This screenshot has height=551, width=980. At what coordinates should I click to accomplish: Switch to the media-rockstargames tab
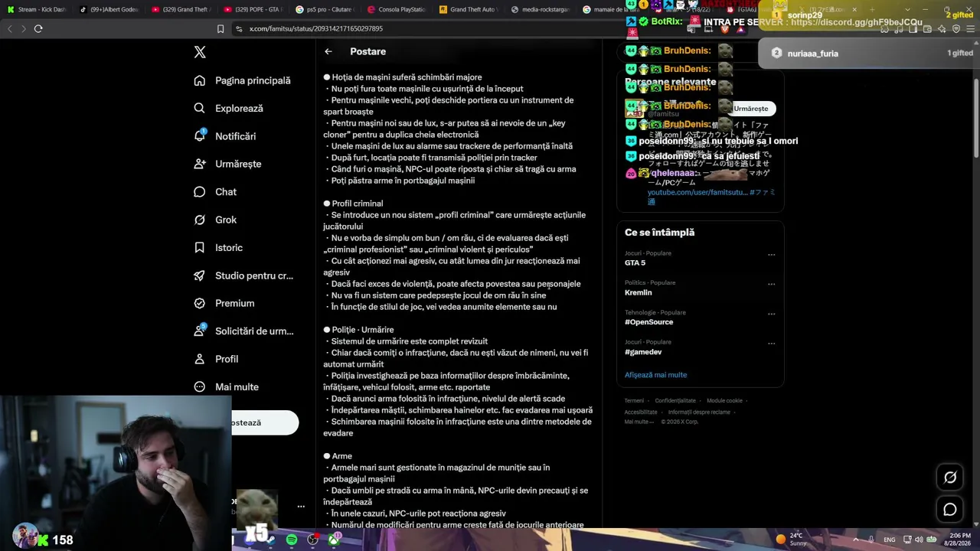pyautogui.click(x=540, y=9)
